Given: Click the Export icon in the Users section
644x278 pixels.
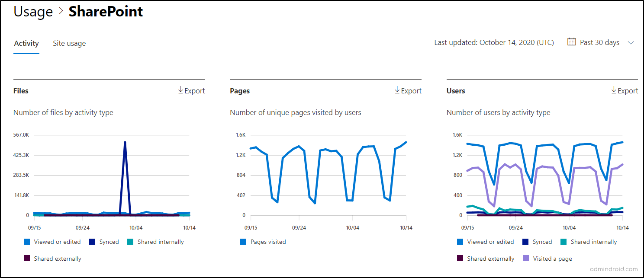Looking at the screenshot, I should (x=614, y=90).
